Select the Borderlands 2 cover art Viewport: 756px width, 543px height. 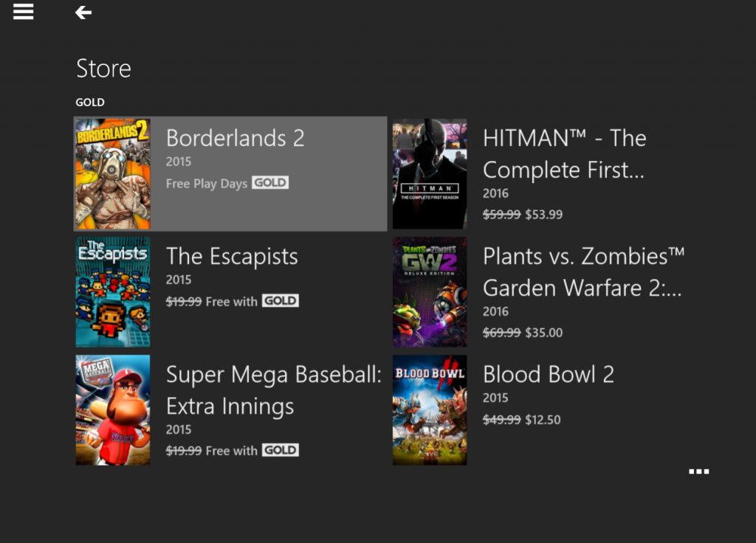pos(112,173)
